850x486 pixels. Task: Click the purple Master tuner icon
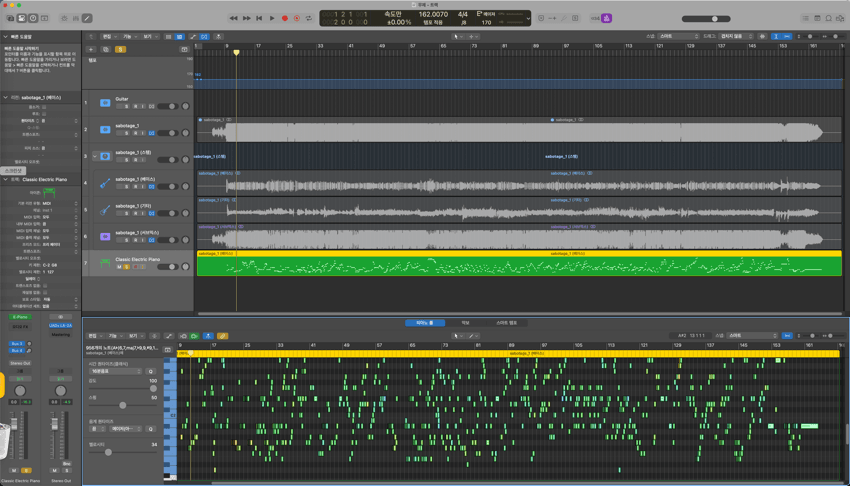607,18
